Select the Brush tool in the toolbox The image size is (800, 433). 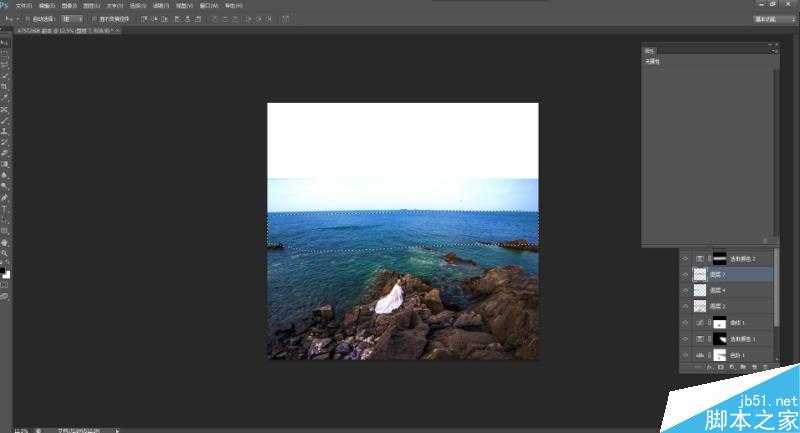pos(5,120)
